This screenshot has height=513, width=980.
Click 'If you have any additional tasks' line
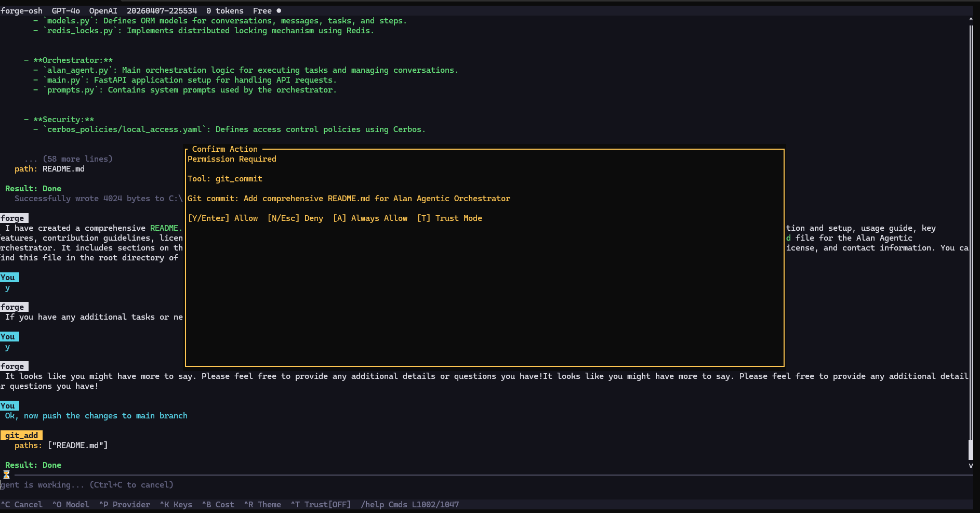click(94, 317)
